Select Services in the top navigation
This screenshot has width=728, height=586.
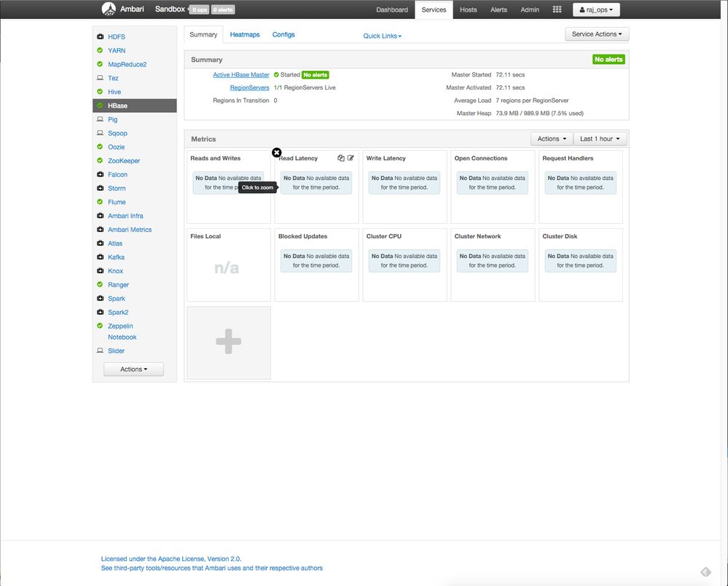pyautogui.click(x=434, y=9)
